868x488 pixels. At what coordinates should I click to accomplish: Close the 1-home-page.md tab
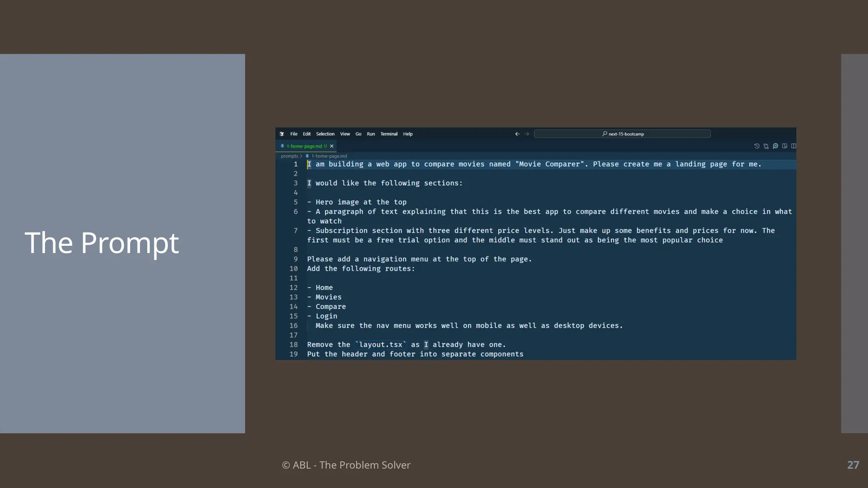tap(332, 146)
